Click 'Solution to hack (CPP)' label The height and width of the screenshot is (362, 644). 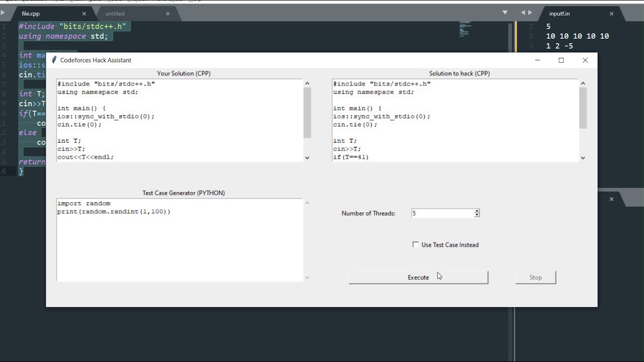click(459, 73)
